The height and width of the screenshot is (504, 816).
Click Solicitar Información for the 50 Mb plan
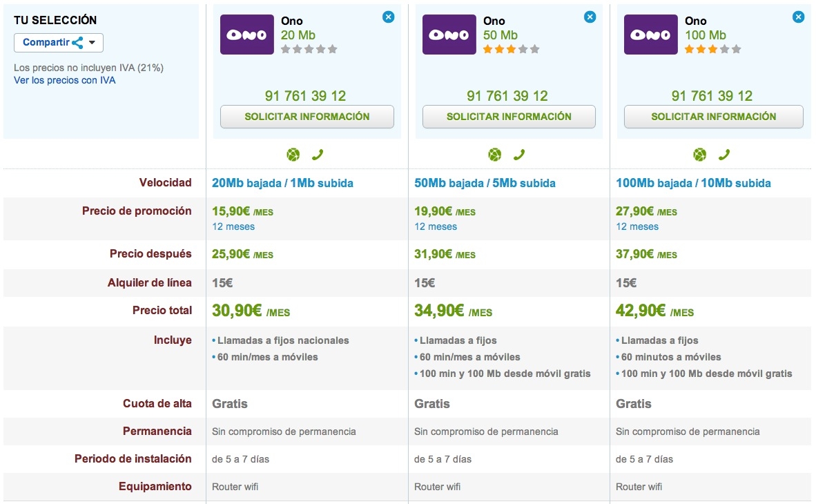[509, 117]
